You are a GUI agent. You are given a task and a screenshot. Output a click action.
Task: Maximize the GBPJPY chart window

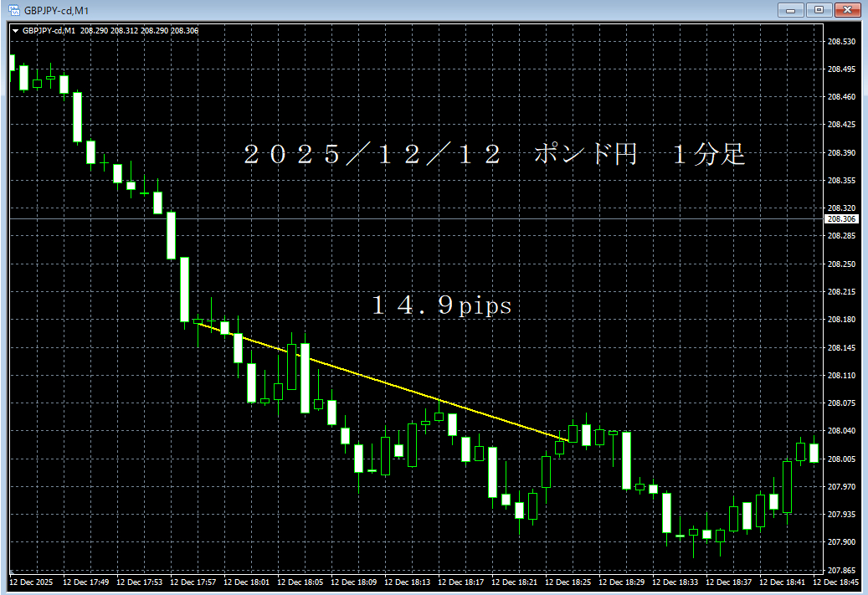[x=819, y=10]
